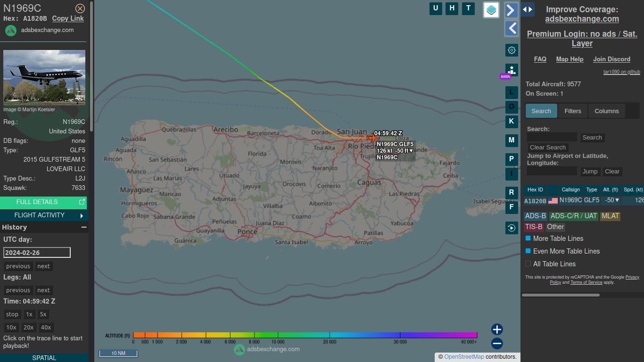Click the MLAT source legend
This screenshot has width=644, height=362.
point(610,216)
